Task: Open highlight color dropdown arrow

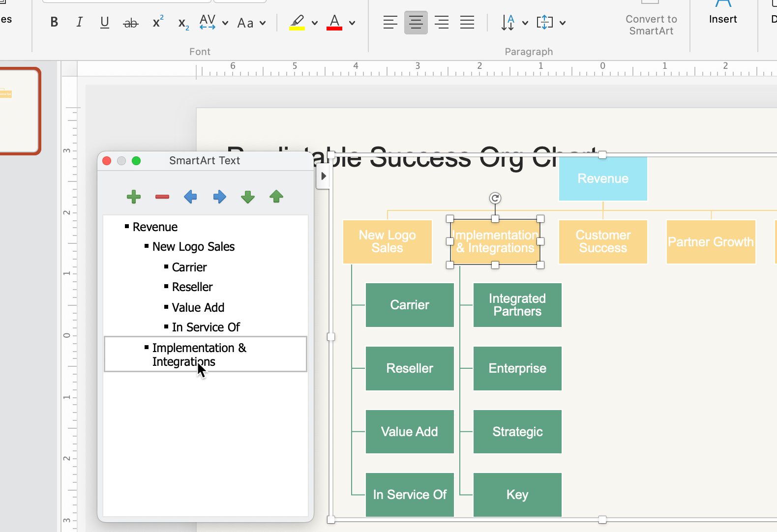Action: coord(315,23)
